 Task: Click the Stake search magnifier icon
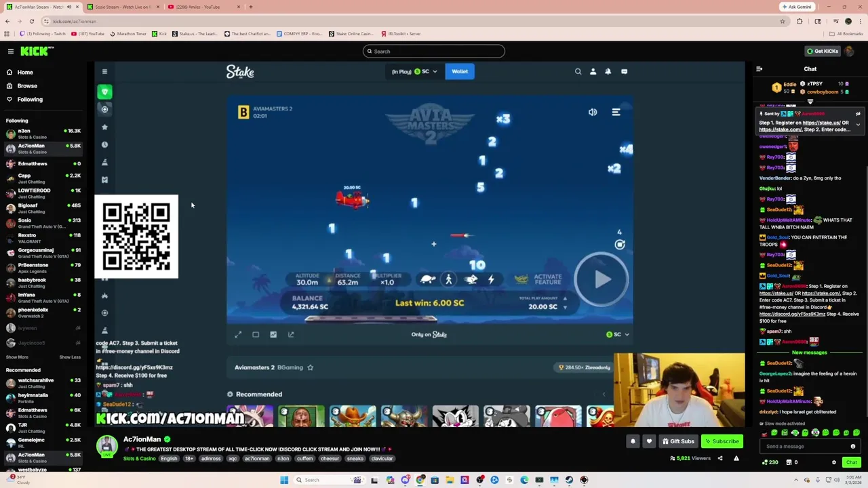click(x=578, y=71)
